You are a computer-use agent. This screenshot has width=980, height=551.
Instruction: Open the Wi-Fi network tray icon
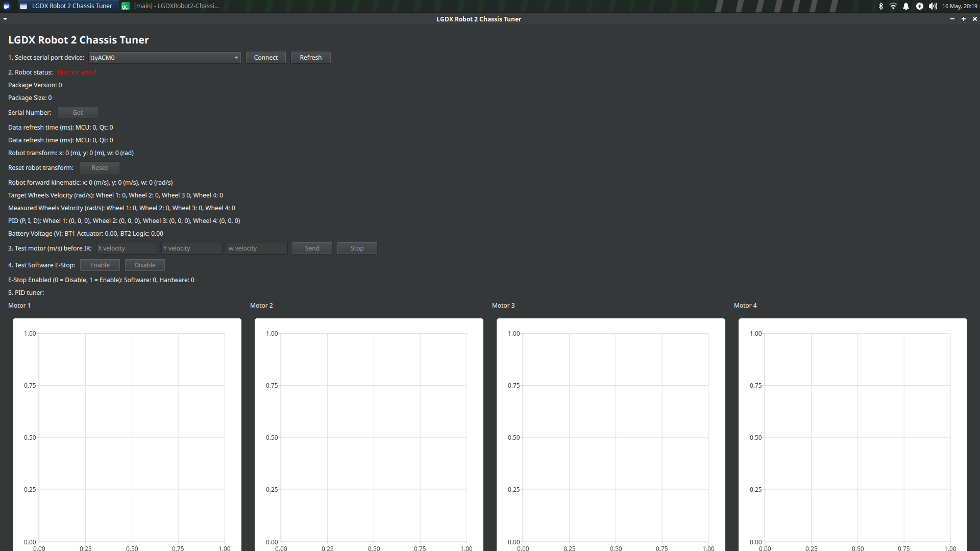pyautogui.click(x=893, y=6)
